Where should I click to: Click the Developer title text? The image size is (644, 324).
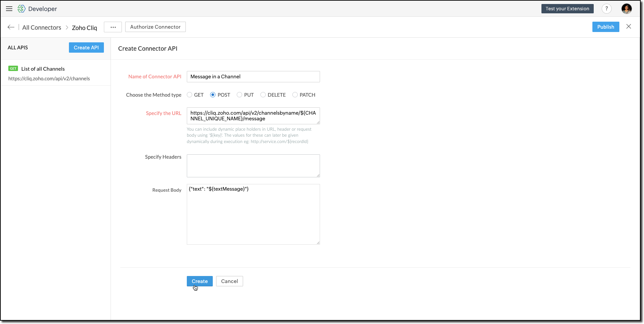click(43, 9)
